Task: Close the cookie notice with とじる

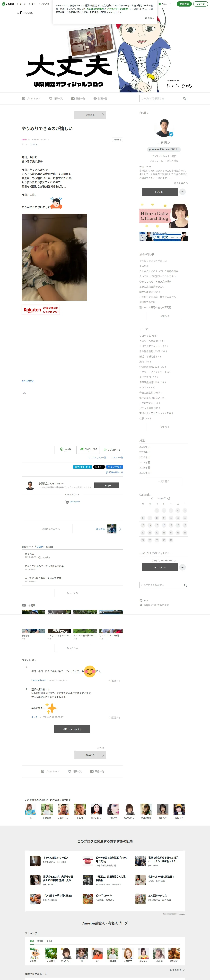Action: point(149,18)
